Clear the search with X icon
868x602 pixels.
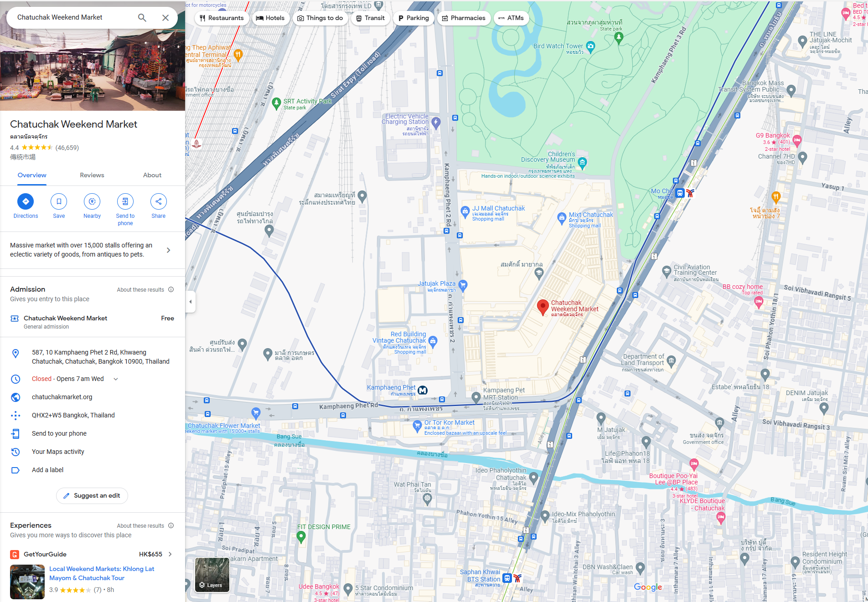pos(165,17)
